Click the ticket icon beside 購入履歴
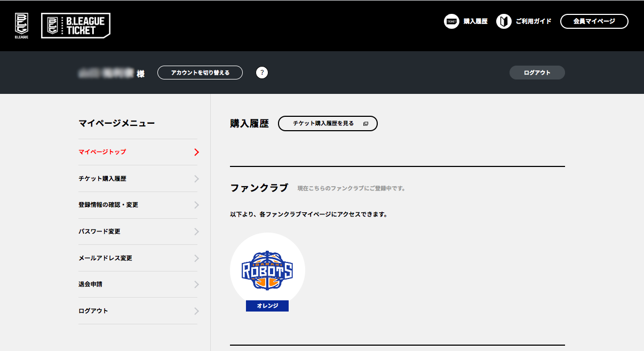Image resolution: width=644 pixels, height=351 pixels. 451,21
